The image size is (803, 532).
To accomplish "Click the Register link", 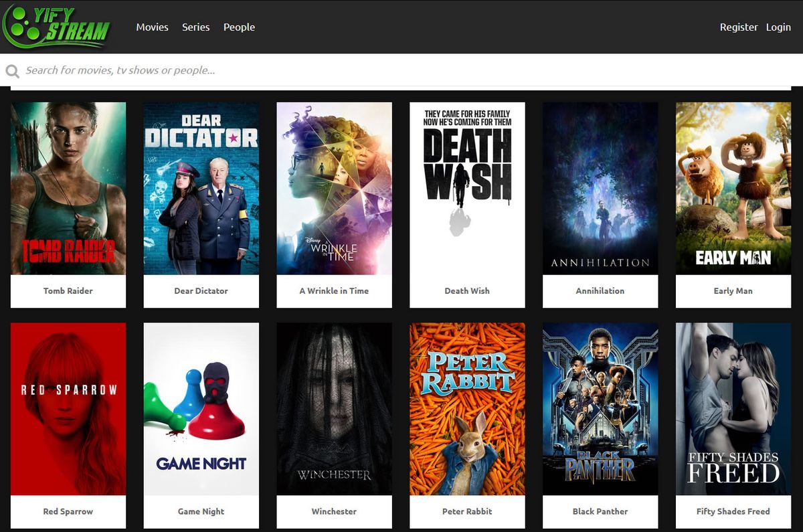I will tap(739, 27).
